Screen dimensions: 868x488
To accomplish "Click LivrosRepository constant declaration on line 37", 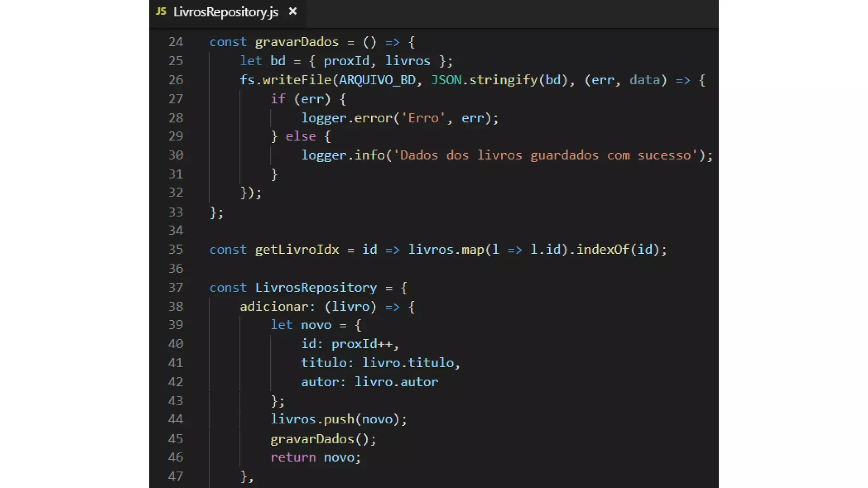I will [316, 288].
